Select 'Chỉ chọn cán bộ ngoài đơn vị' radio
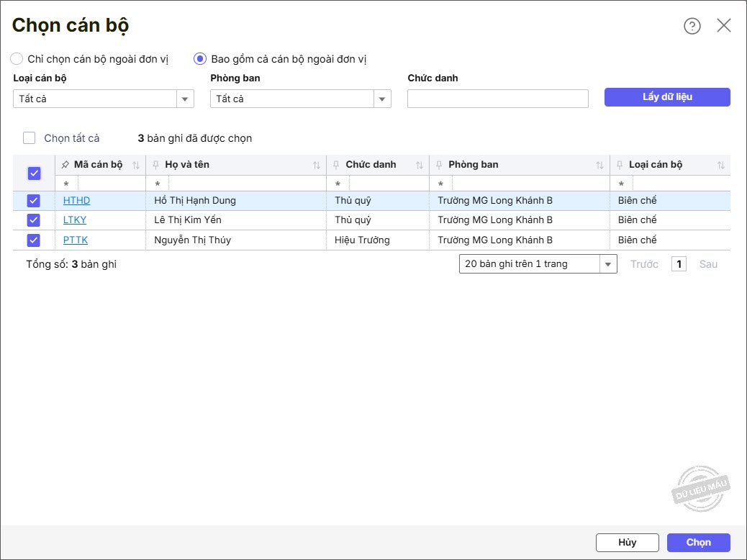Screen dimensions: 747x560 coord(17,59)
